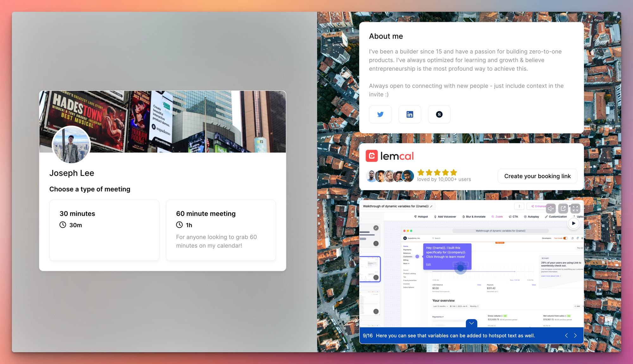Screen dimensions: 633x364
Task: Click the 1h clock icon
Action: coord(179,225)
